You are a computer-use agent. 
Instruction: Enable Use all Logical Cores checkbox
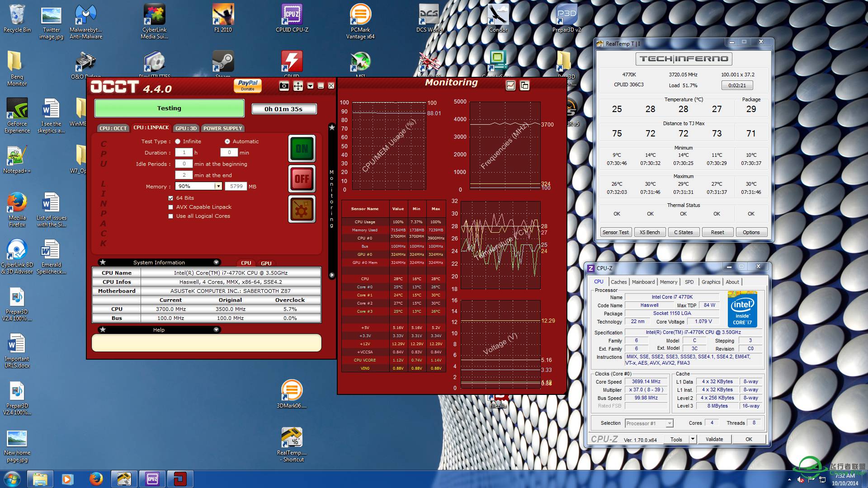[x=170, y=216]
